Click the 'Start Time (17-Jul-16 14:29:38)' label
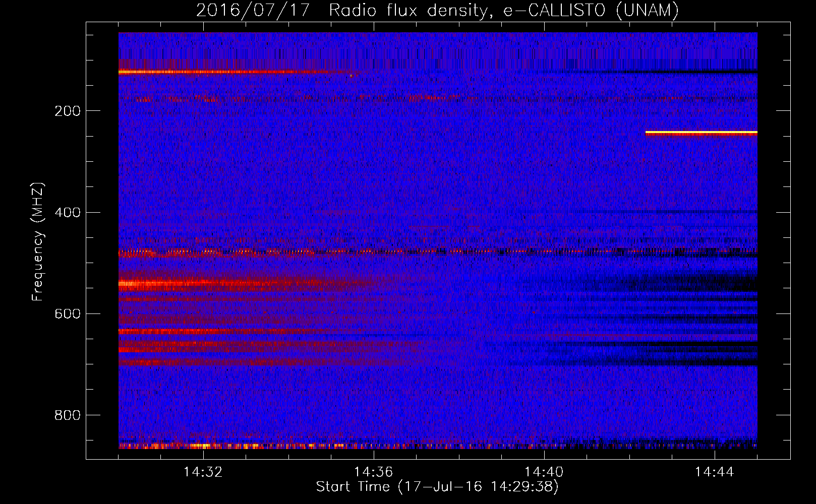The height and width of the screenshot is (504, 816). pyautogui.click(x=437, y=487)
